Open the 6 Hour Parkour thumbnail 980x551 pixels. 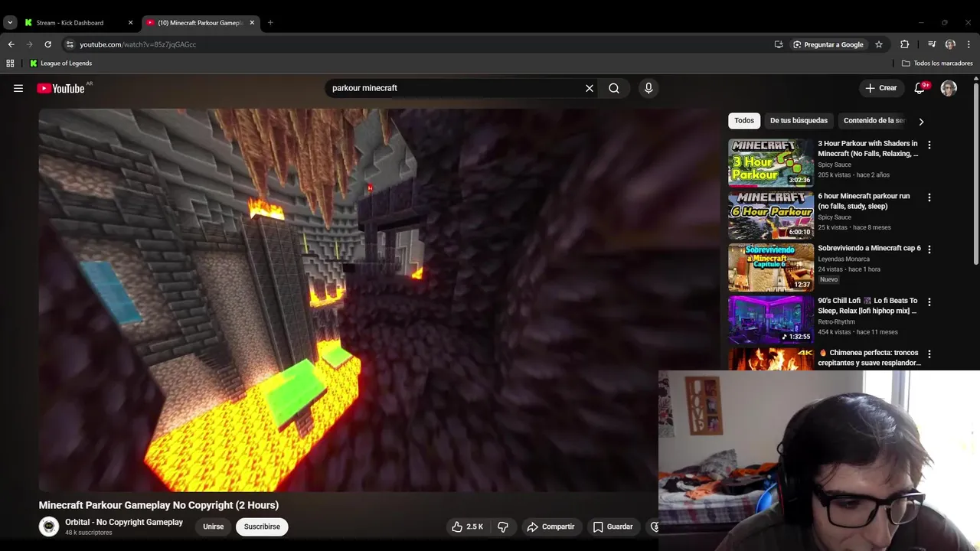[x=770, y=215]
